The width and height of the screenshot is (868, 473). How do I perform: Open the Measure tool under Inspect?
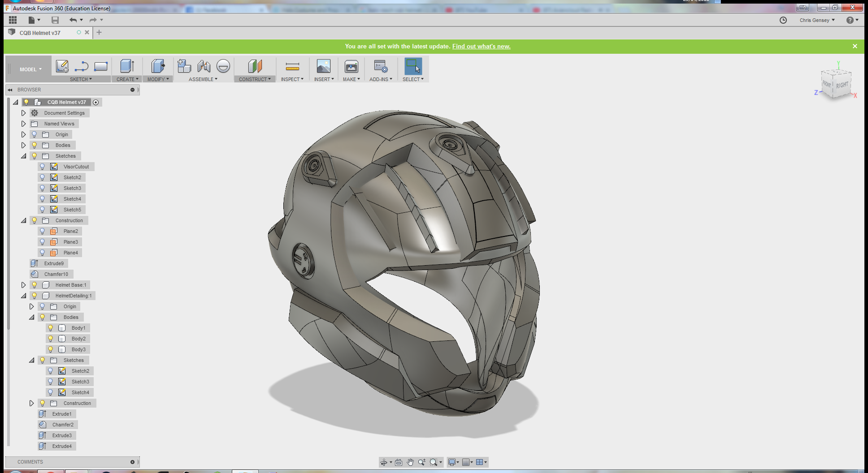click(x=292, y=67)
